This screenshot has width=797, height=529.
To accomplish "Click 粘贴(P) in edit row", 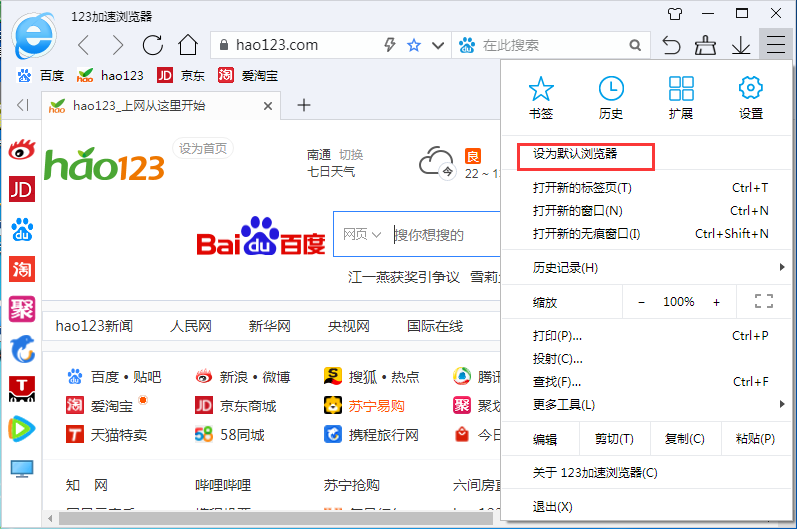I will tap(756, 439).
